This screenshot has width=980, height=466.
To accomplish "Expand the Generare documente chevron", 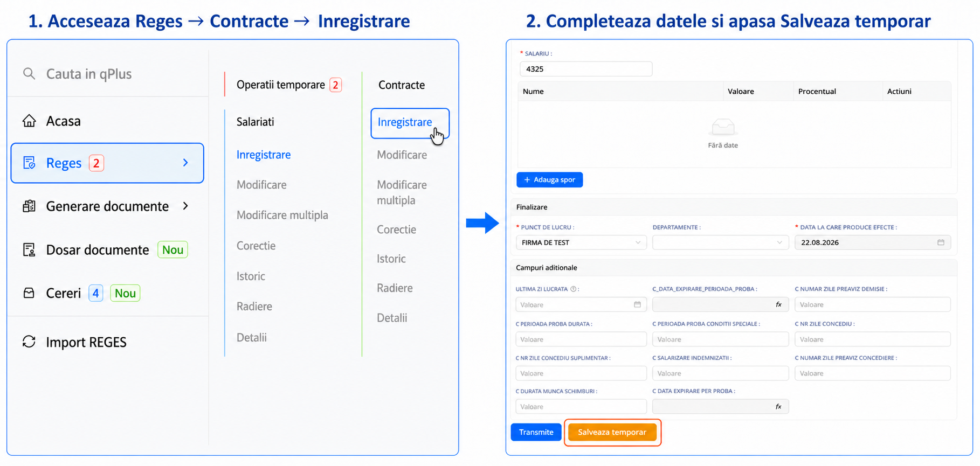I will tap(185, 206).
